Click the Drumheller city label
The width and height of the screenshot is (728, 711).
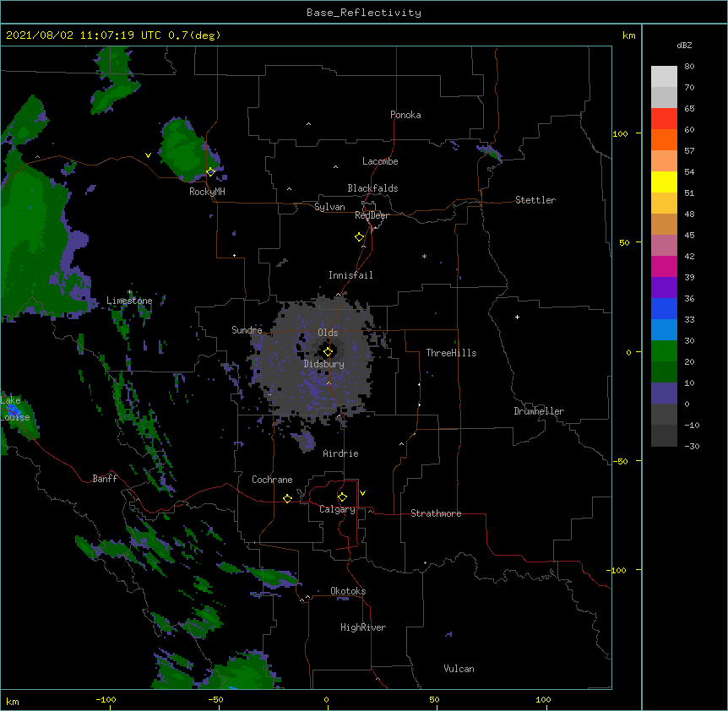(539, 411)
